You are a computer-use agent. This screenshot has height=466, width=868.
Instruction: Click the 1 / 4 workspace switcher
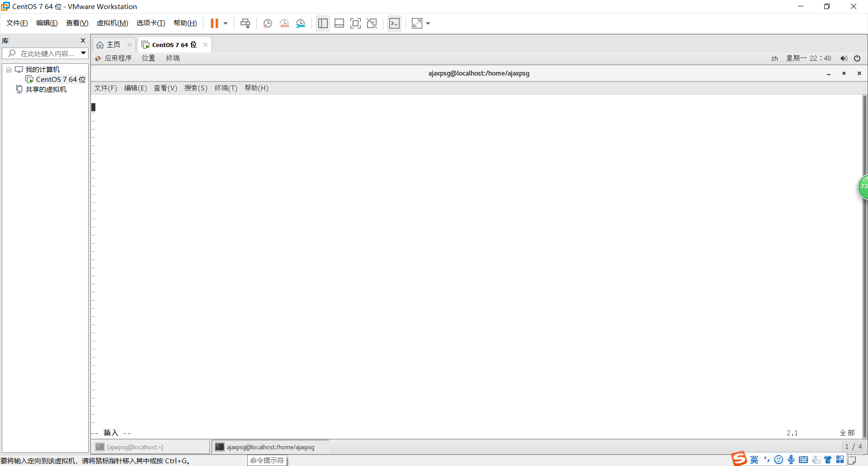tap(854, 447)
